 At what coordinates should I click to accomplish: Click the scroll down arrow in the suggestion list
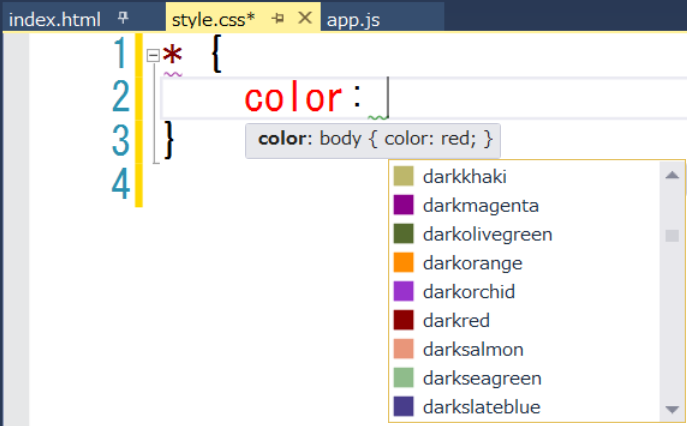[672, 409]
